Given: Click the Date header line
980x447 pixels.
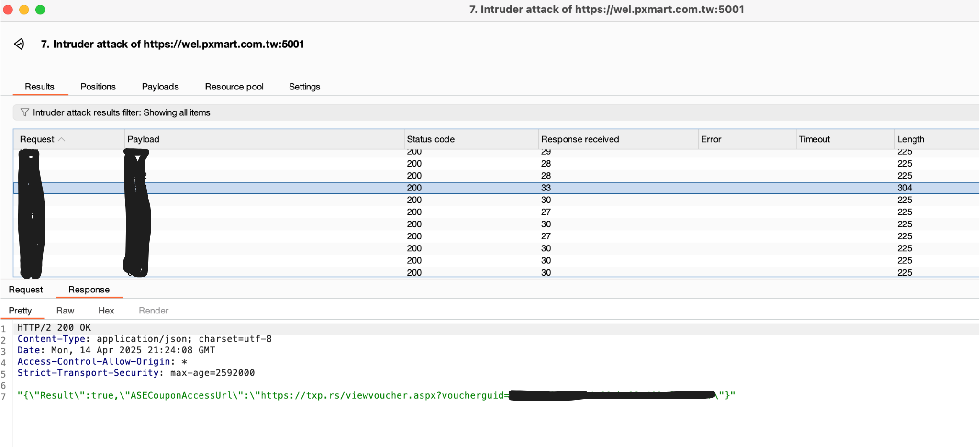Looking at the screenshot, I should coord(116,350).
